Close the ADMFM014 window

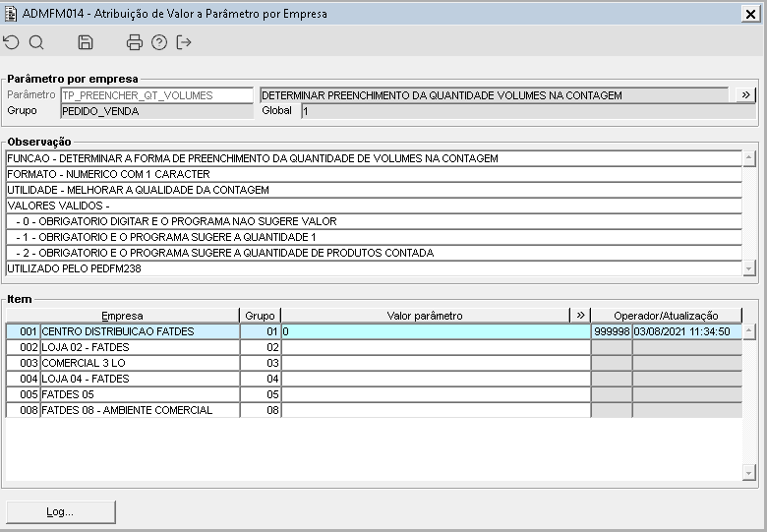750,14
